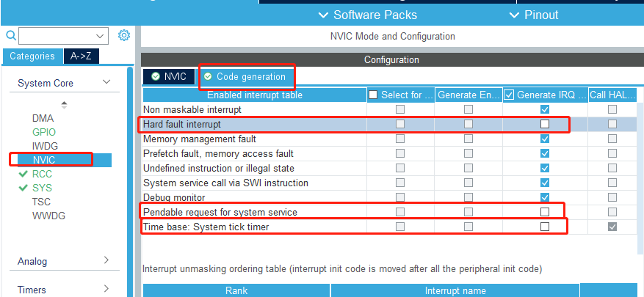644x297 pixels.
Task: Toggle the Generate IRQ header checkbox
Action: coord(509,95)
